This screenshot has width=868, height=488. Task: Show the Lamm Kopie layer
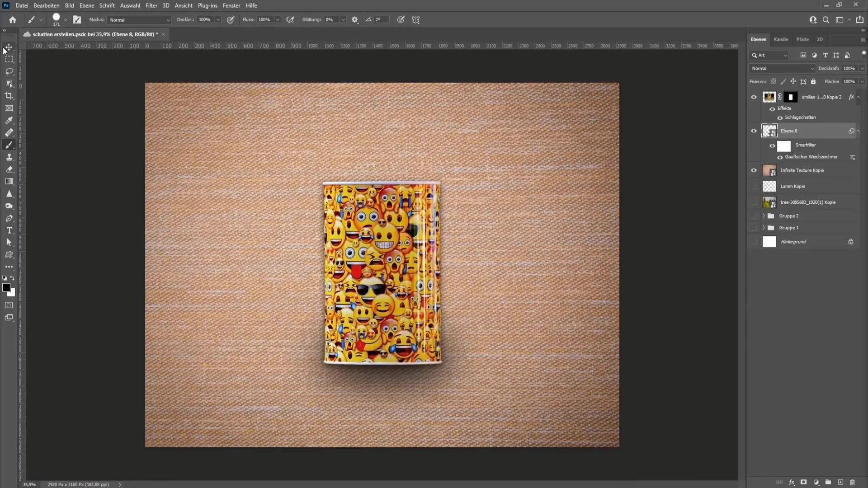[754, 186]
